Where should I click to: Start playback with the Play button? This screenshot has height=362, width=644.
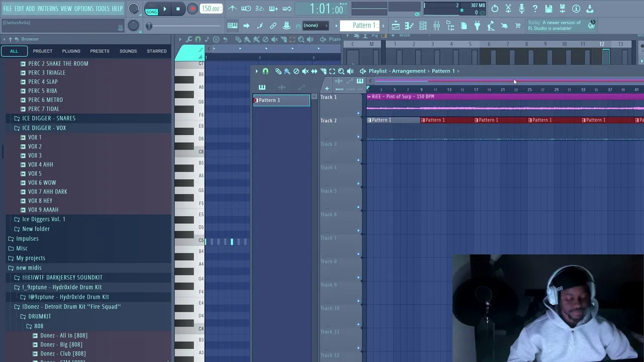click(x=165, y=9)
